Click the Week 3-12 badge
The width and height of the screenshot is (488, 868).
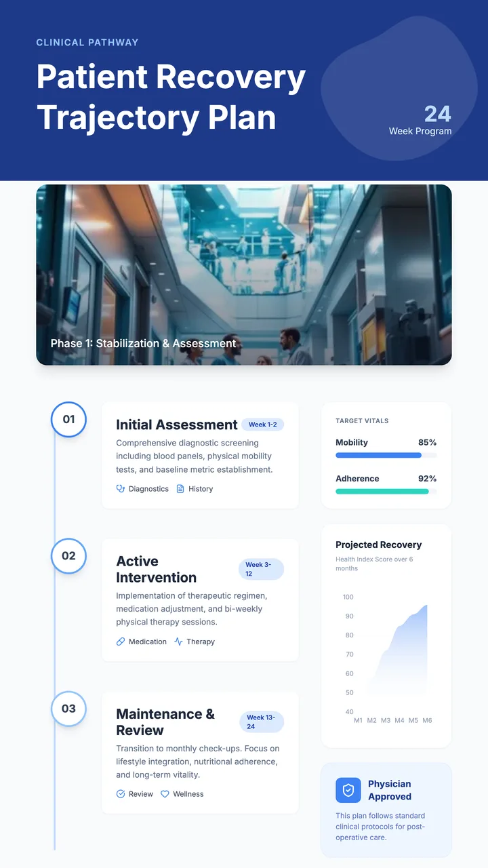[x=261, y=569]
